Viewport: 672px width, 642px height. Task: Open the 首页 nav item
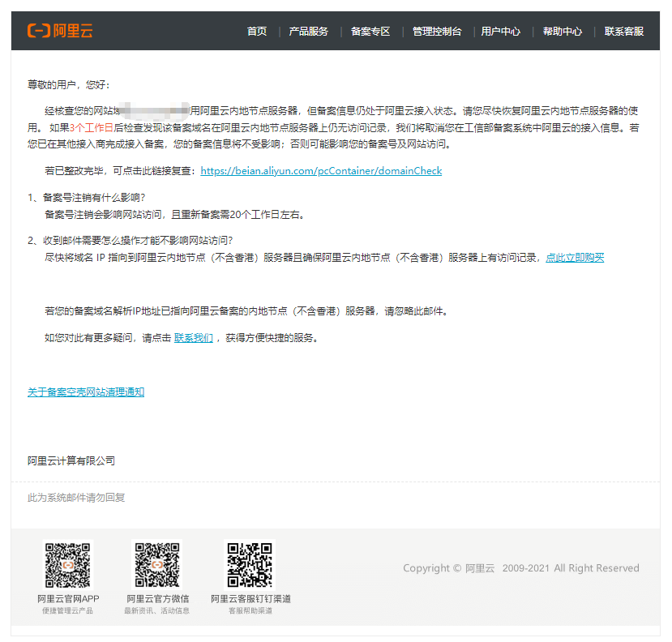coord(257,32)
